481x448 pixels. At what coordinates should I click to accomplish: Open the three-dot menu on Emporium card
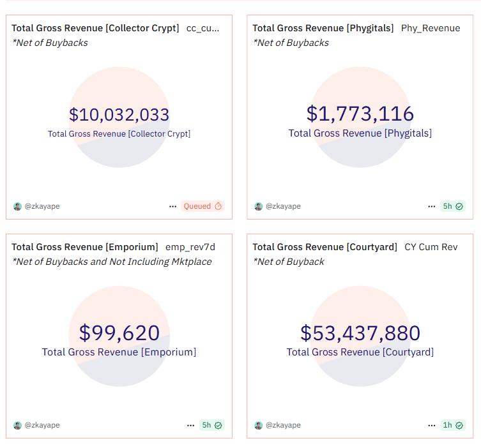click(190, 425)
